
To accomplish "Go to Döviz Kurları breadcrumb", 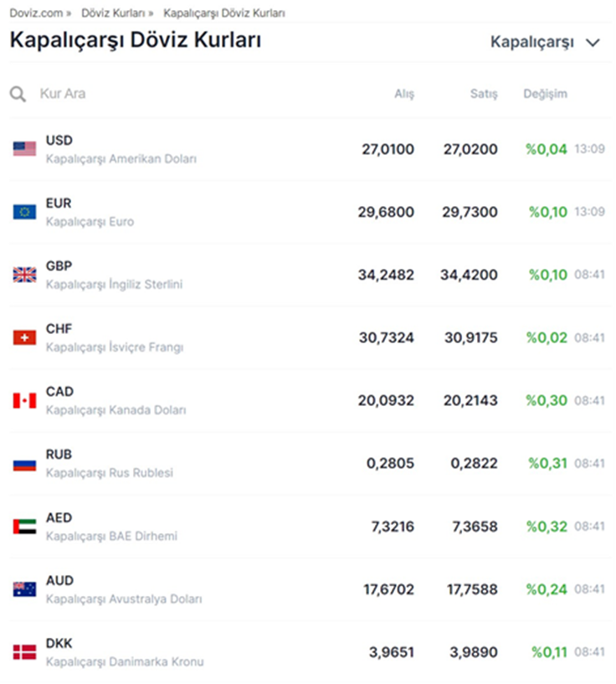I will [x=113, y=13].
